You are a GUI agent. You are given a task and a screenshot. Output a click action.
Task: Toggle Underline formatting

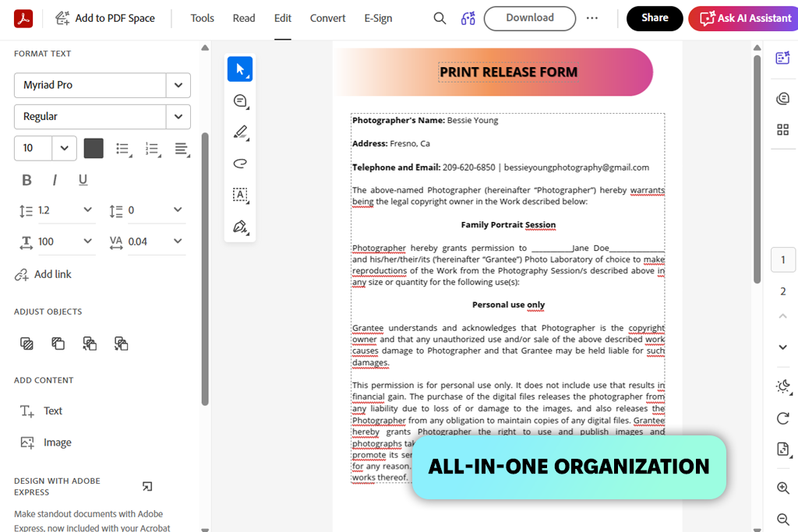click(x=83, y=180)
